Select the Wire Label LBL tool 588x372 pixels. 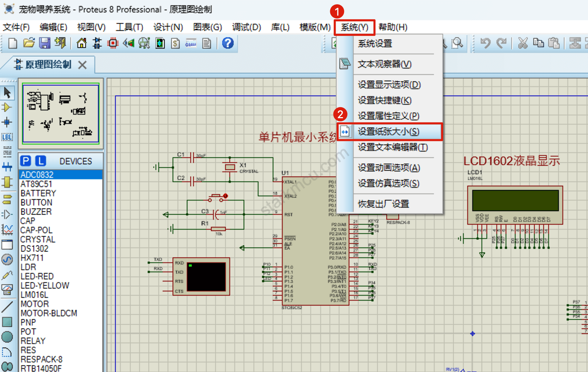7,137
